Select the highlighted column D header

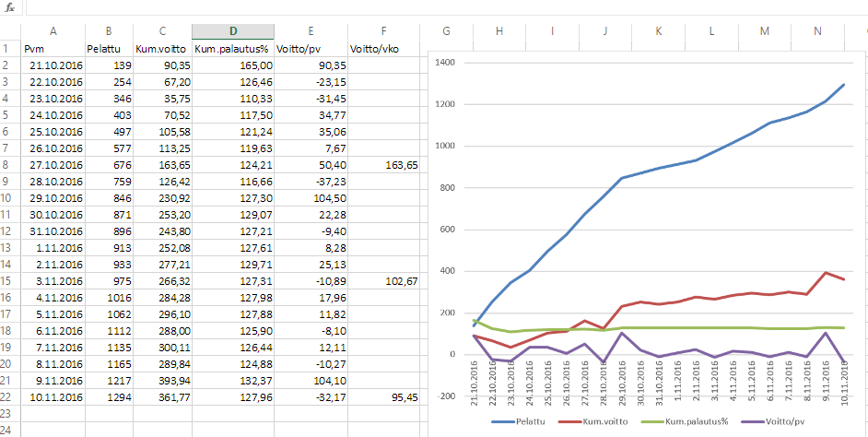coord(232,31)
